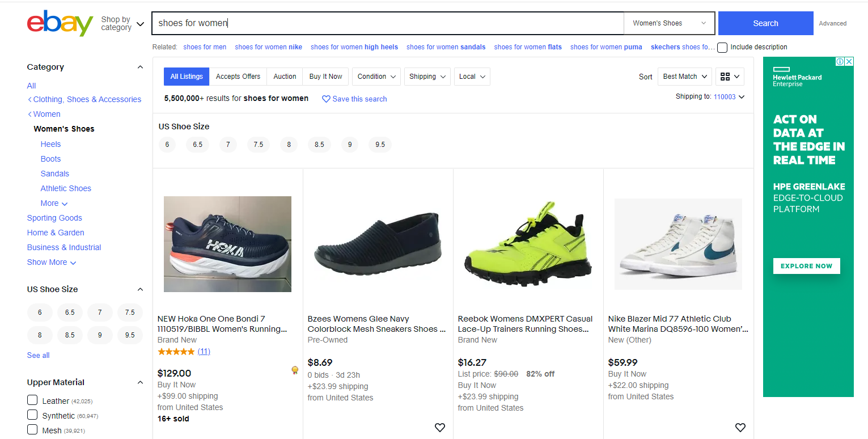Open the gallery view layout selector

point(730,77)
